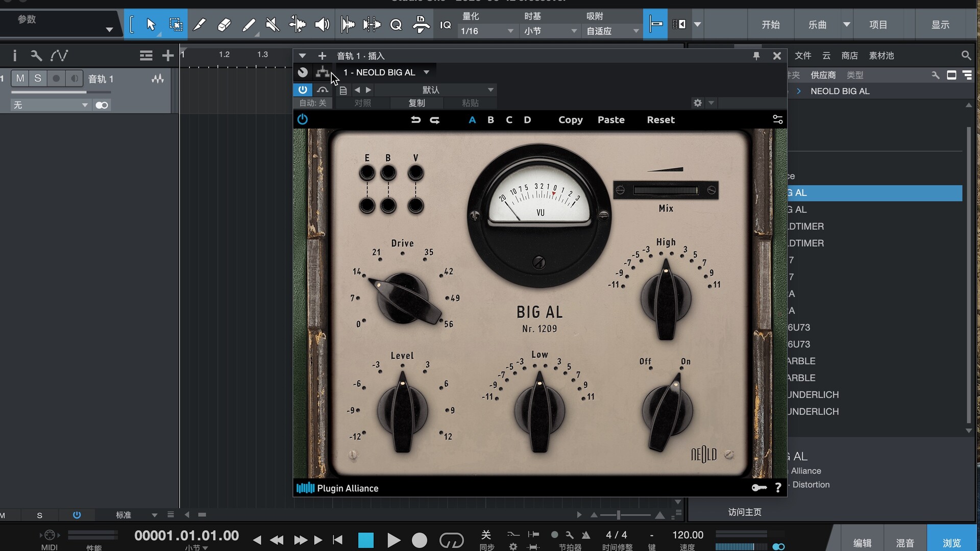Click 复制 copy in plugin header

point(416,103)
